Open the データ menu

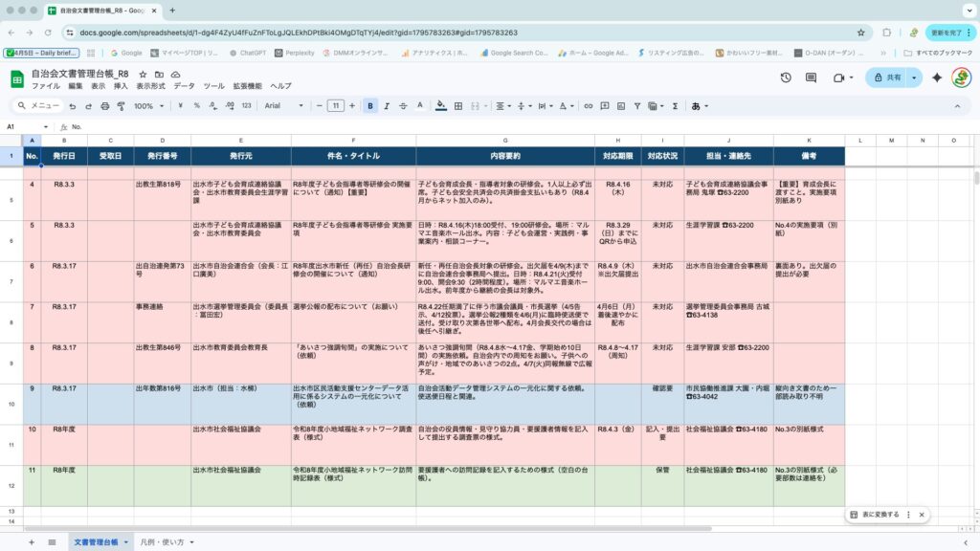pyautogui.click(x=184, y=86)
